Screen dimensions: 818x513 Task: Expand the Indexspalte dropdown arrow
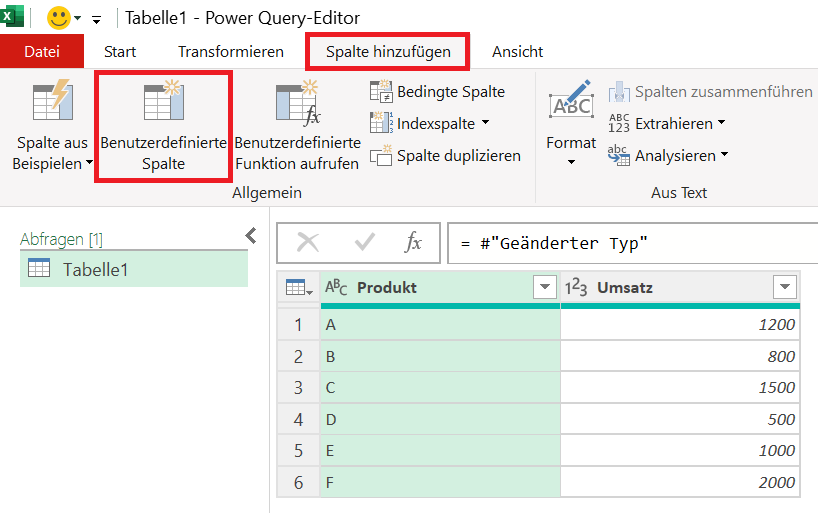coord(486,122)
